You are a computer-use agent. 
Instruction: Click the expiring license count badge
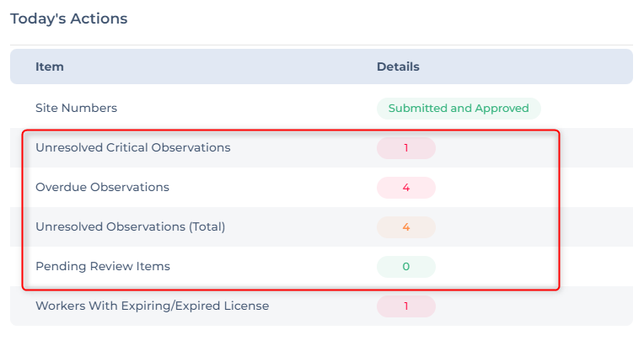coord(405,306)
